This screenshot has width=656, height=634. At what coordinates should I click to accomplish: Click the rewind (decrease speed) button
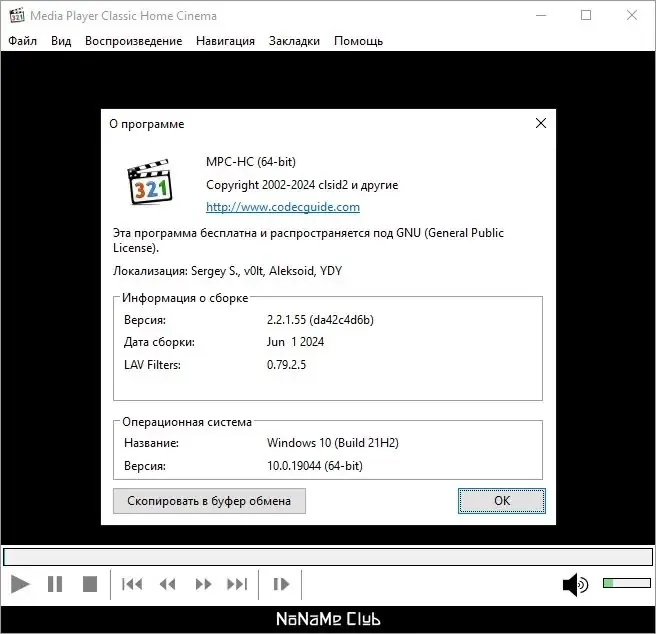tap(168, 584)
